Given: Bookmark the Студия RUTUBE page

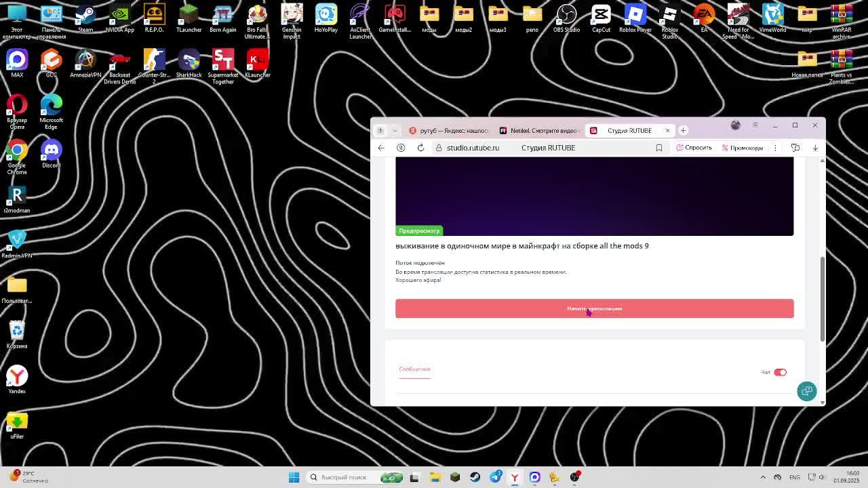Looking at the screenshot, I should pos(658,148).
